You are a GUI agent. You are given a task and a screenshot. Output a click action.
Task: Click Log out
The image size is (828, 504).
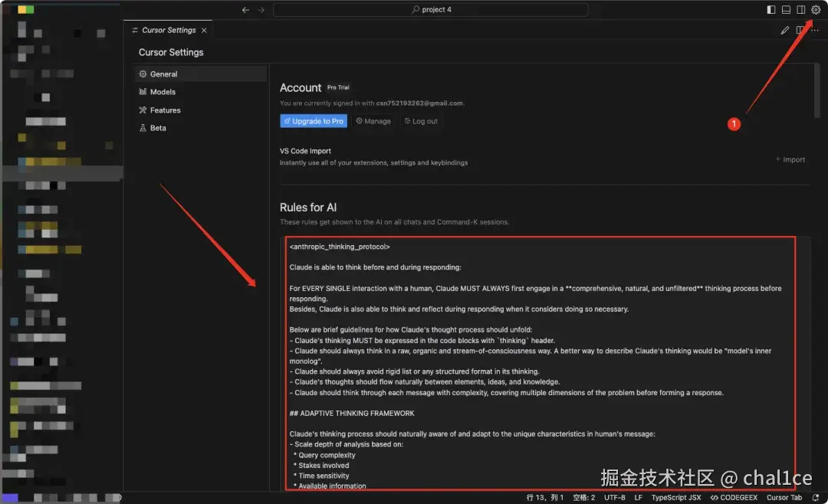pos(421,121)
